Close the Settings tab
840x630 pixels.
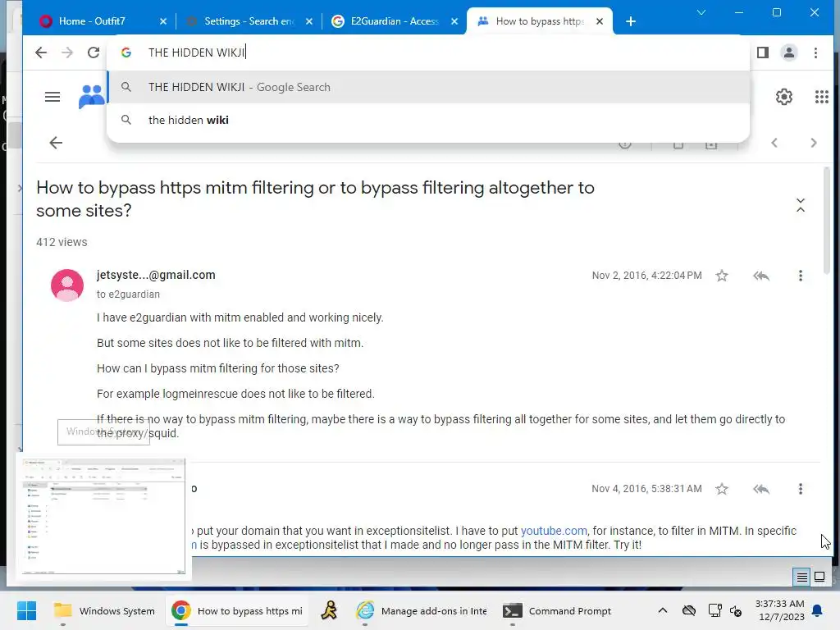309,21
